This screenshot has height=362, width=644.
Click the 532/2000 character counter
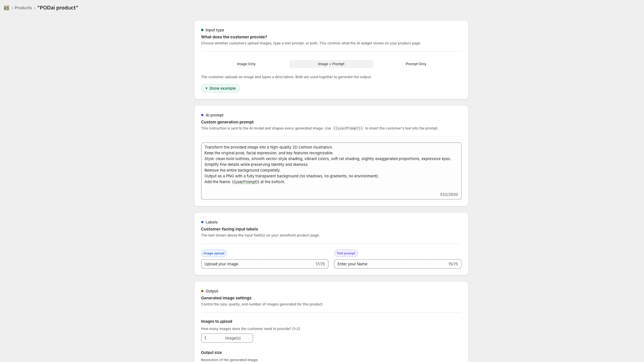[449, 194]
